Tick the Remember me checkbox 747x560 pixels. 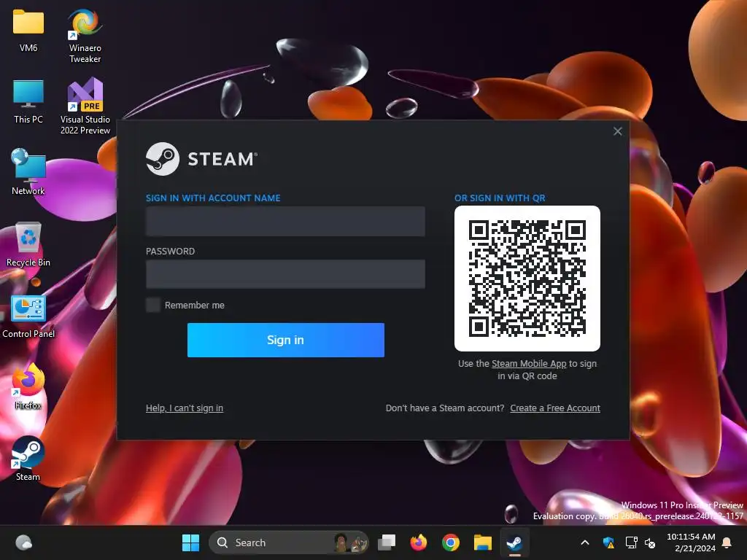coord(153,305)
